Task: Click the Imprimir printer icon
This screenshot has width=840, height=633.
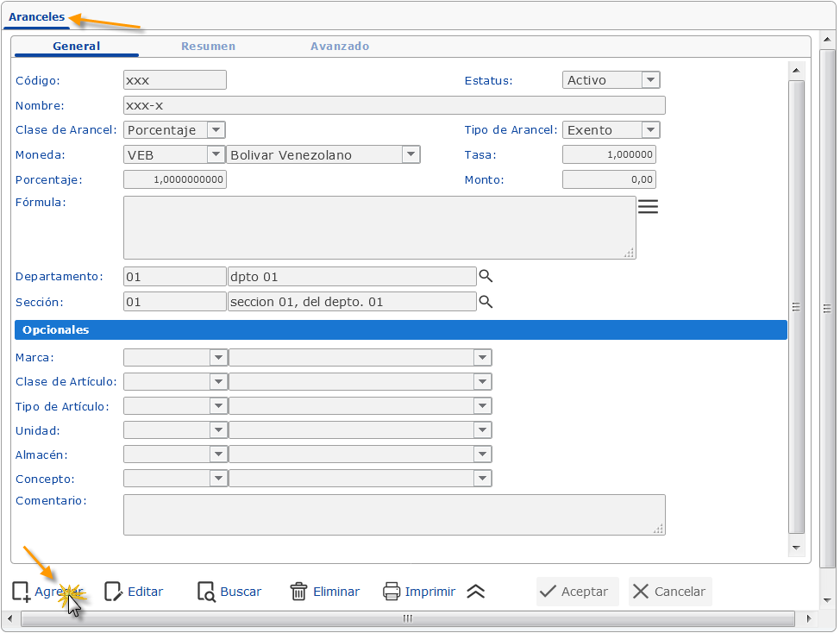Action: (392, 592)
